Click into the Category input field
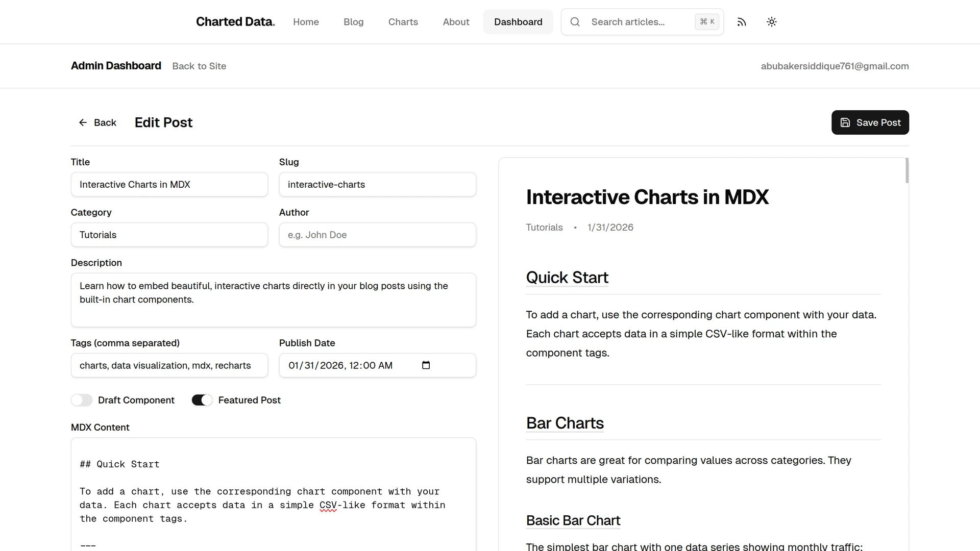The height and width of the screenshot is (551, 980). (169, 235)
